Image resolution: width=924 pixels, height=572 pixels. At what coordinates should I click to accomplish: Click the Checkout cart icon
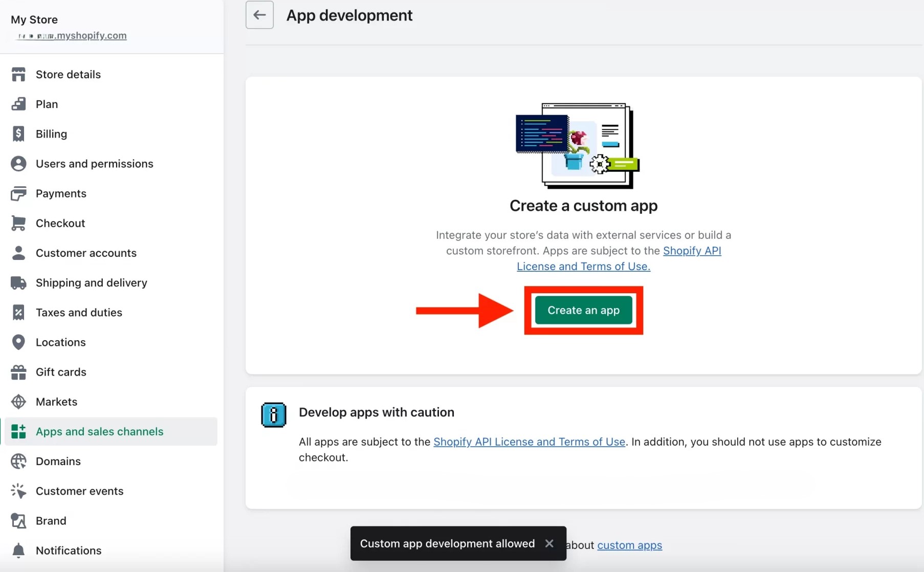click(x=18, y=223)
